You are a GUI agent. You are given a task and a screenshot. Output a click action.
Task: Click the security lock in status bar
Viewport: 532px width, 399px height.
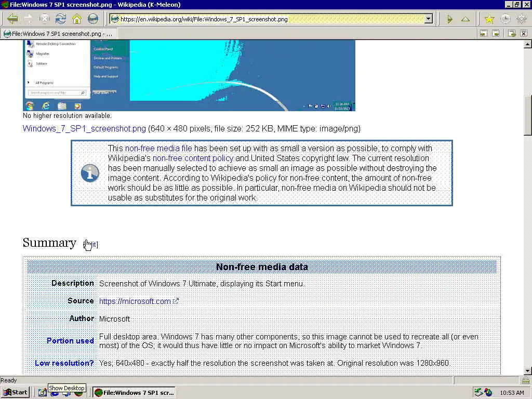[x=526, y=380]
